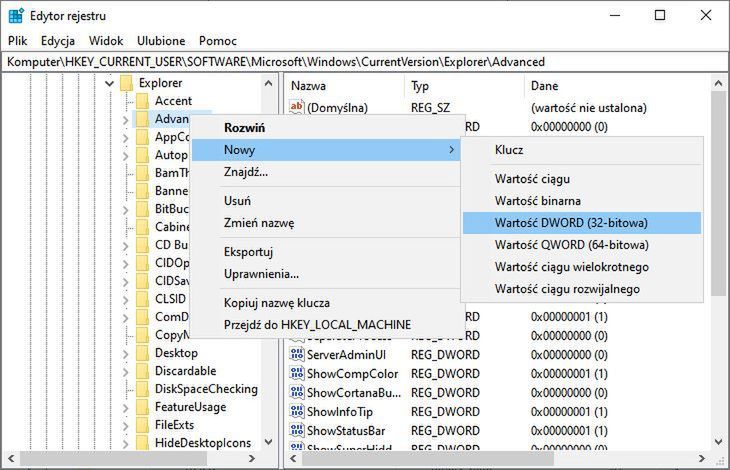Click the Desktop key folder icon
The height and width of the screenshot is (470, 730).
click(143, 353)
